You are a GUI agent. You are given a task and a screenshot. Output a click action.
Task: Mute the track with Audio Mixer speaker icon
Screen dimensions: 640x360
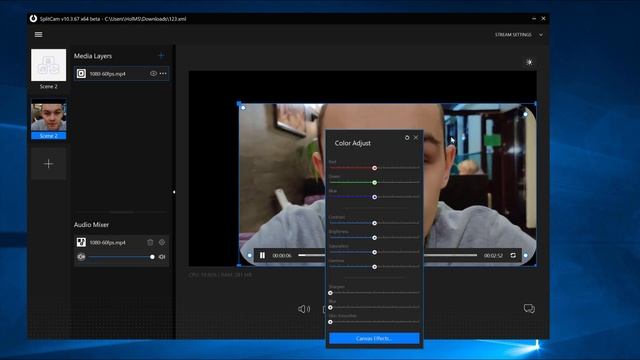tap(162, 257)
